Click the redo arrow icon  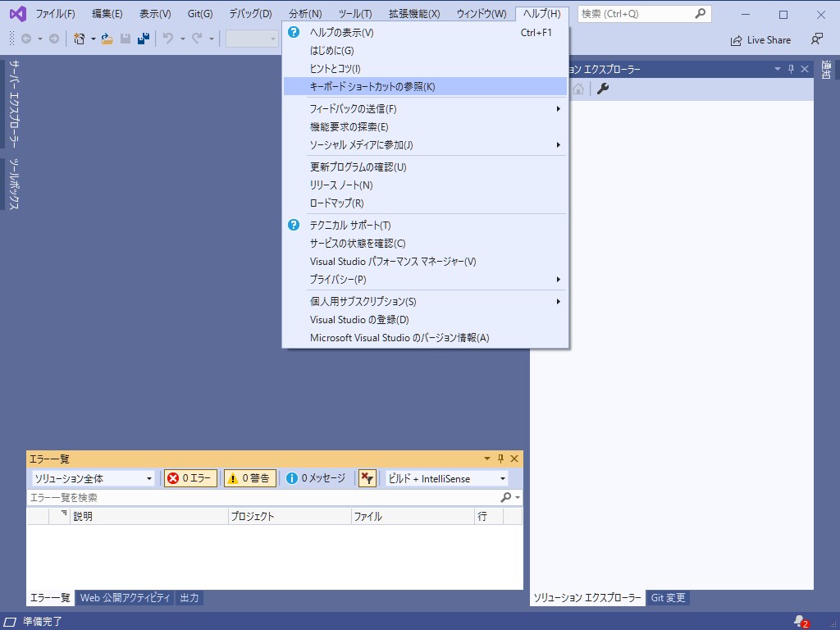(x=197, y=39)
